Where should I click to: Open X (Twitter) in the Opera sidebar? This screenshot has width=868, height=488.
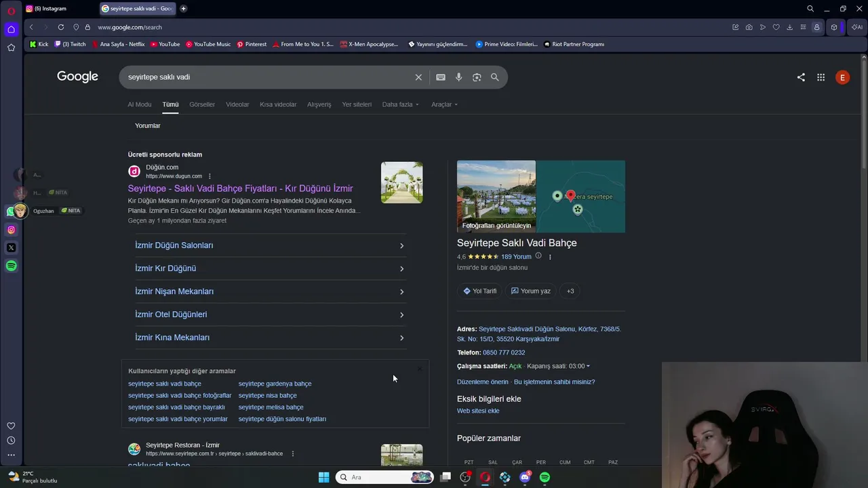(x=11, y=247)
